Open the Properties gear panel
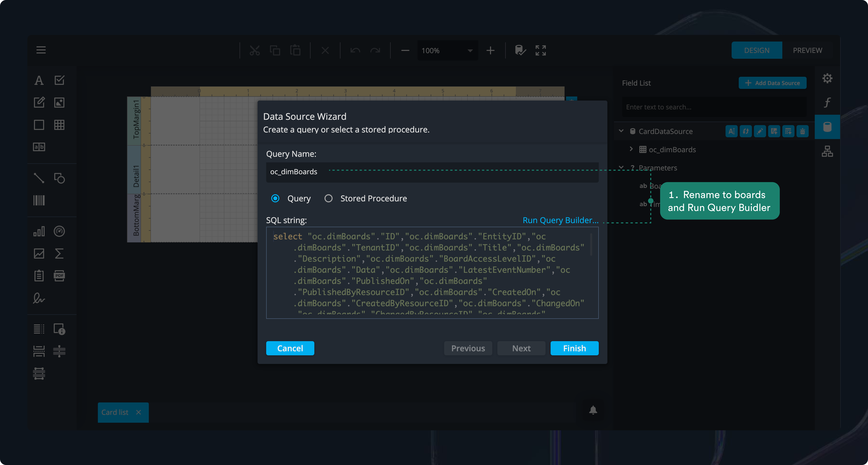 coord(827,79)
